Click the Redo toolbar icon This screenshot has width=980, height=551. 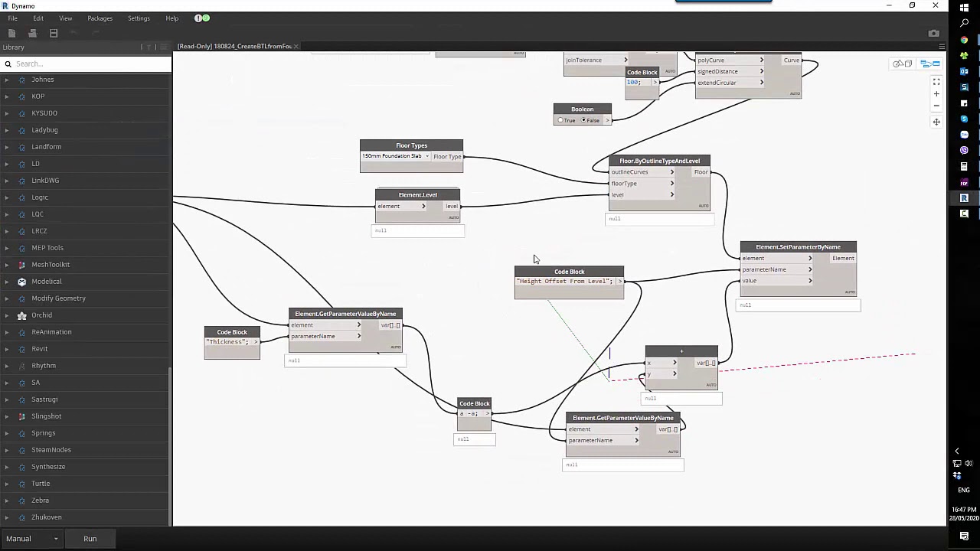(x=95, y=33)
